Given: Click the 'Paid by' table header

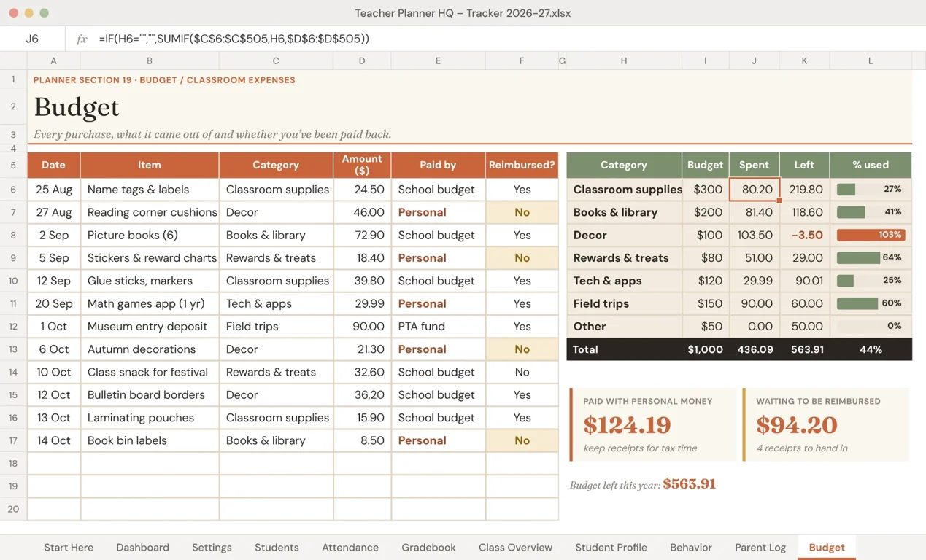Looking at the screenshot, I should pyautogui.click(x=438, y=165).
